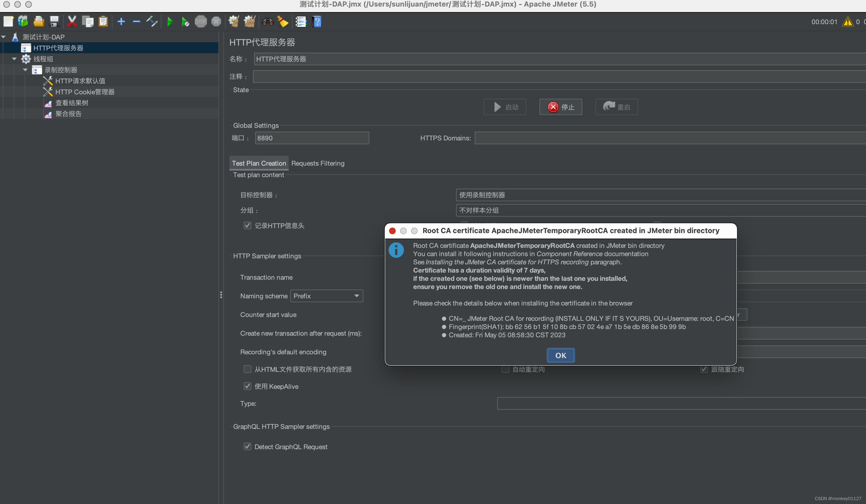Collapse the 录制控制器 tree node
866x504 pixels.
(x=25, y=70)
